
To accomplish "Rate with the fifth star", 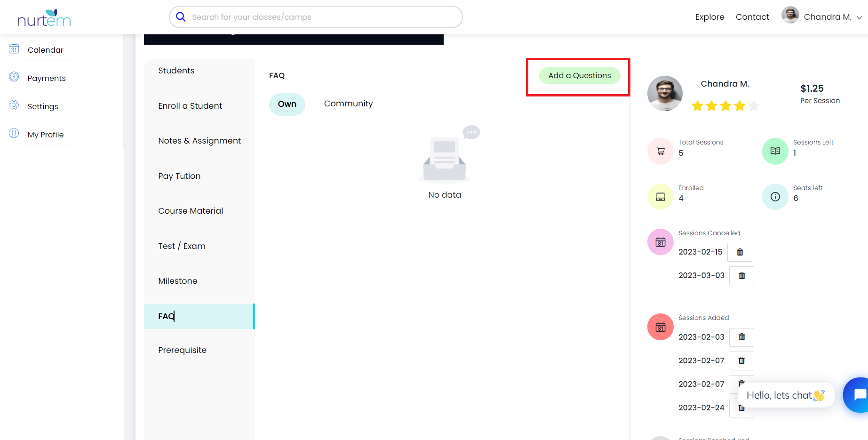I will point(754,106).
